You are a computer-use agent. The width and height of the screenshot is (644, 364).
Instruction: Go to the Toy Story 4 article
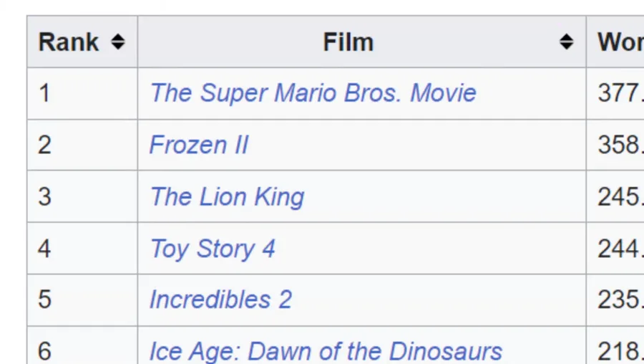point(212,249)
